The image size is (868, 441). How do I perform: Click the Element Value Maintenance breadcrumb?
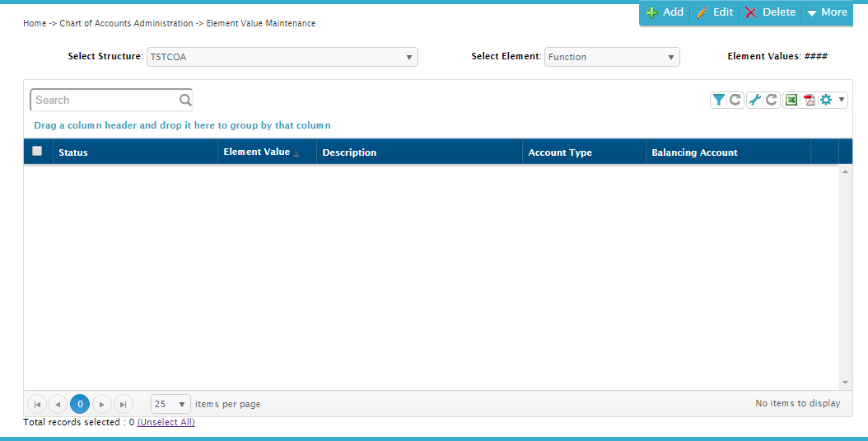261,23
